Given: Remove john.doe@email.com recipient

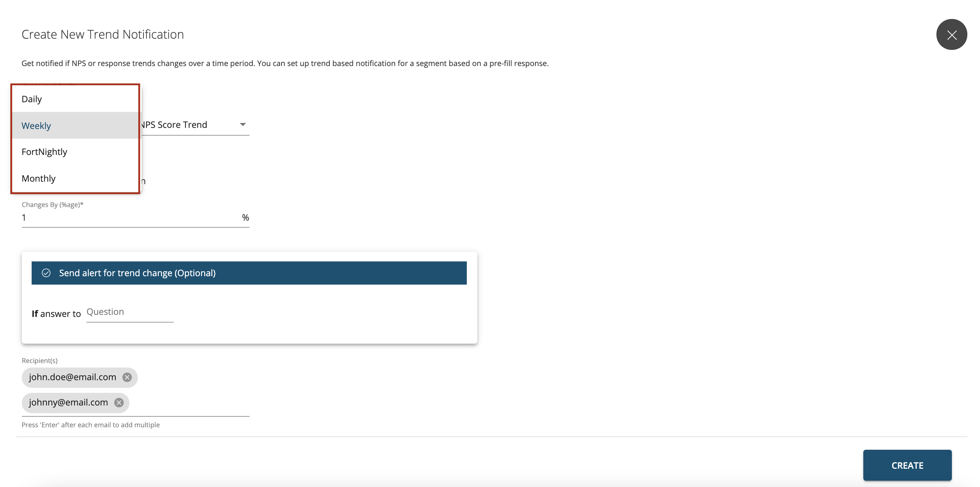Looking at the screenshot, I should point(128,377).
